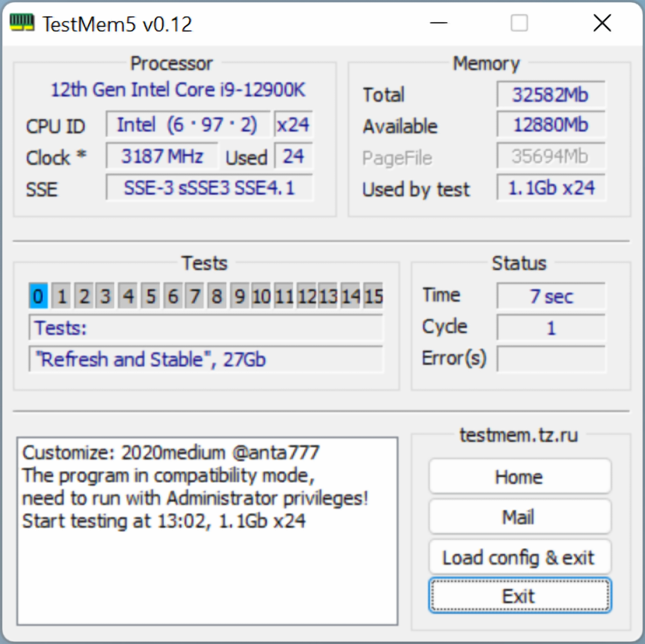Click the 3187 MHz clock value
Image resolution: width=645 pixels, height=644 pixels.
click(162, 156)
